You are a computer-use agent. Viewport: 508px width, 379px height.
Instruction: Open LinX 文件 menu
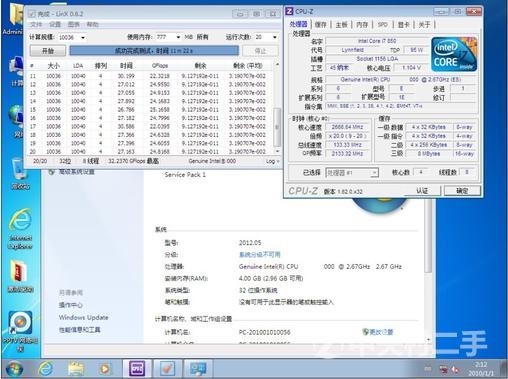[36, 24]
